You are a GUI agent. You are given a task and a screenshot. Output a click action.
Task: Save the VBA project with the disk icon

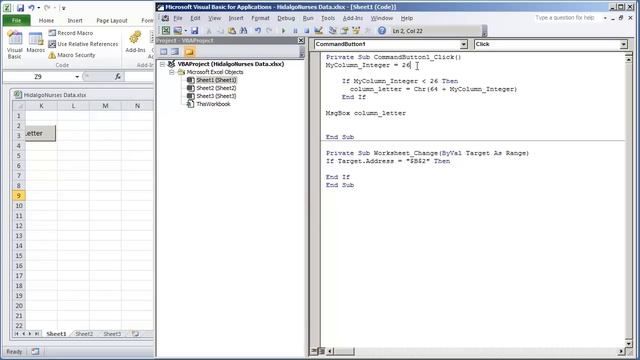[195, 31]
